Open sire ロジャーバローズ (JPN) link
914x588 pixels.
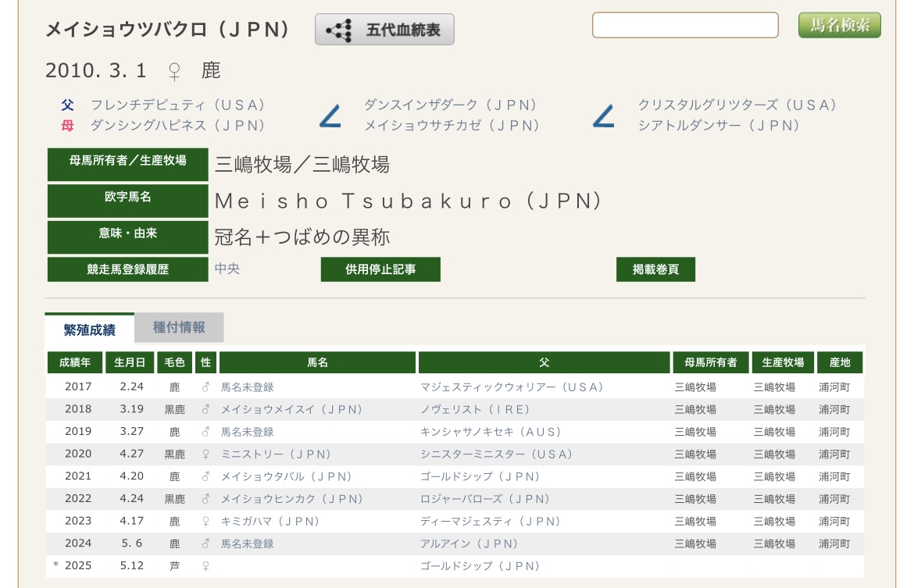(486, 499)
